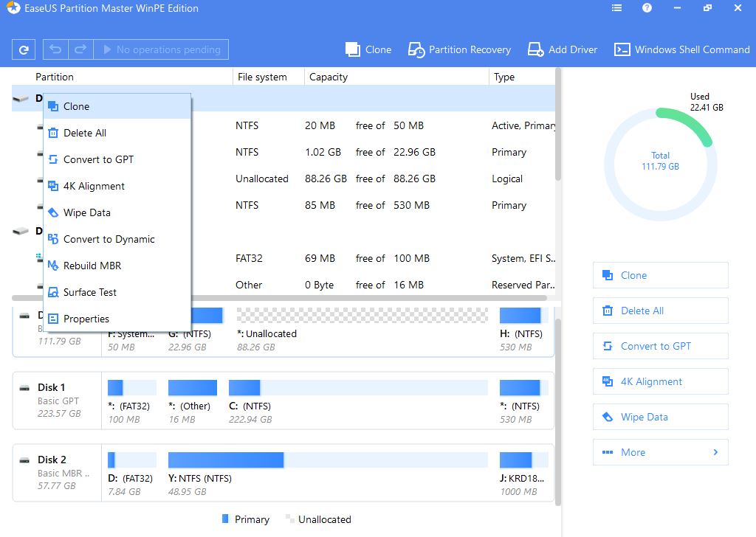Click the help question mark icon
The width and height of the screenshot is (756, 537).
point(647,9)
